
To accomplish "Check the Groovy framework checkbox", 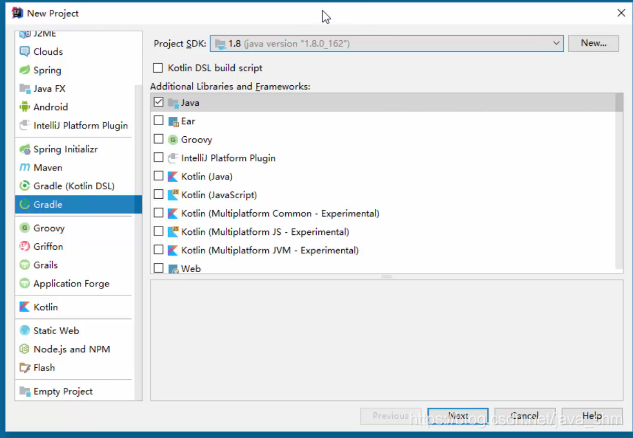I will click(x=159, y=139).
